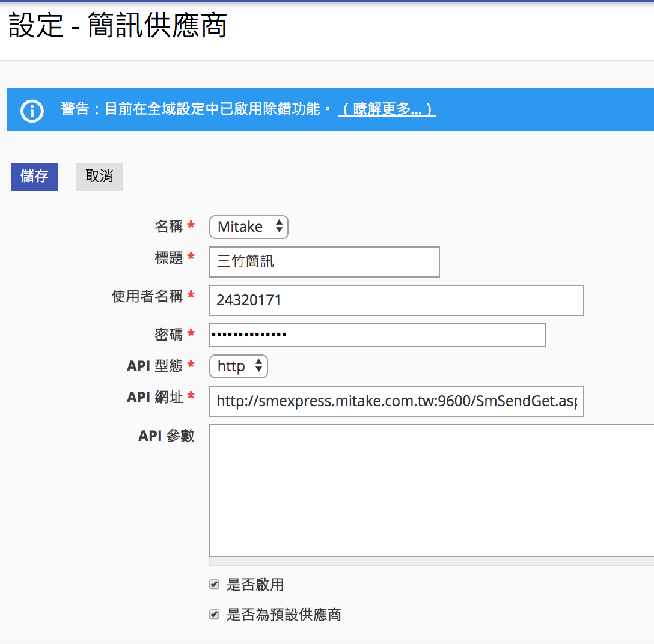654x644 pixels.
Task: Click the 標題 title field showing 三竹簡訊
Action: [x=324, y=262]
